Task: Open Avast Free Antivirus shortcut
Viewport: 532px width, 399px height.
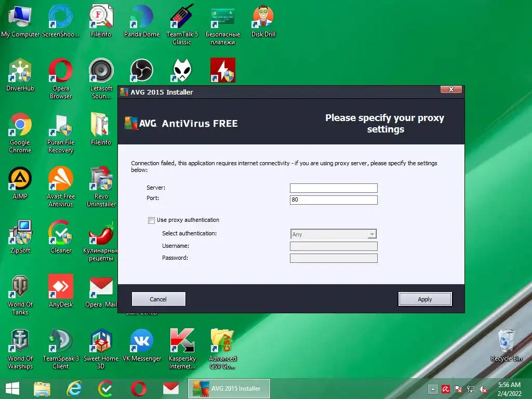Action: point(60,187)
